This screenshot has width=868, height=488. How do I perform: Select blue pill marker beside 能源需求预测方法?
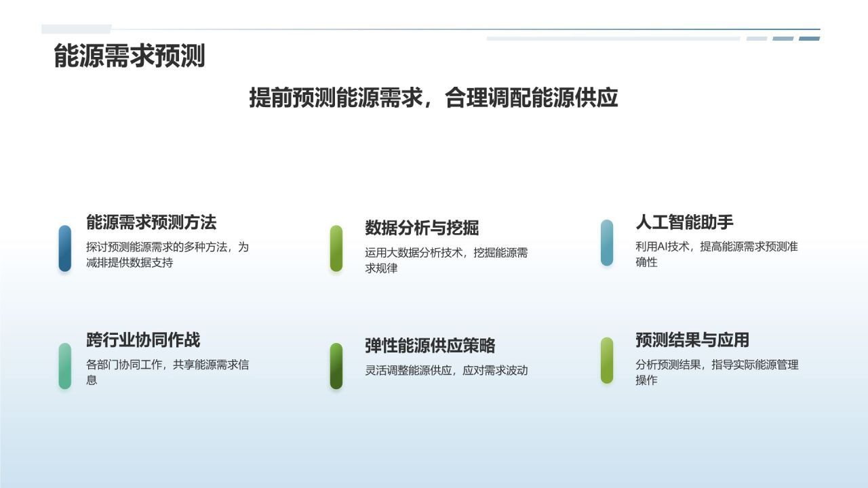65,248
